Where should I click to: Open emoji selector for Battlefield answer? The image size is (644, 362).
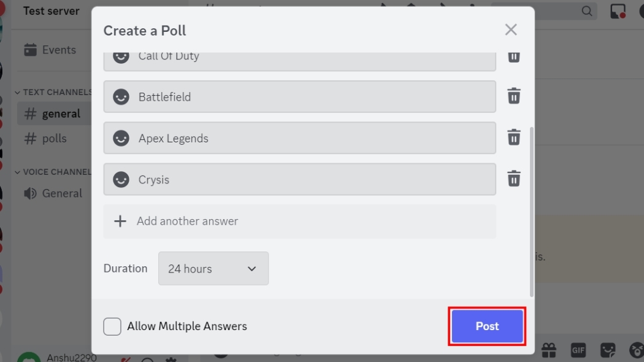120,96
